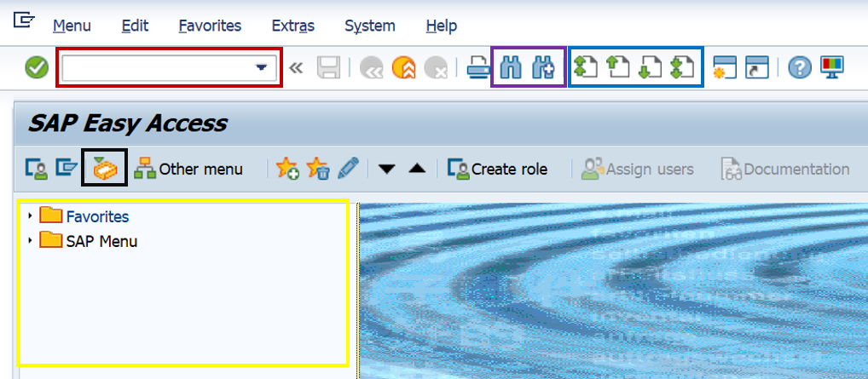Click the Change Favorites pencil icon

click(x=347, y=169)
